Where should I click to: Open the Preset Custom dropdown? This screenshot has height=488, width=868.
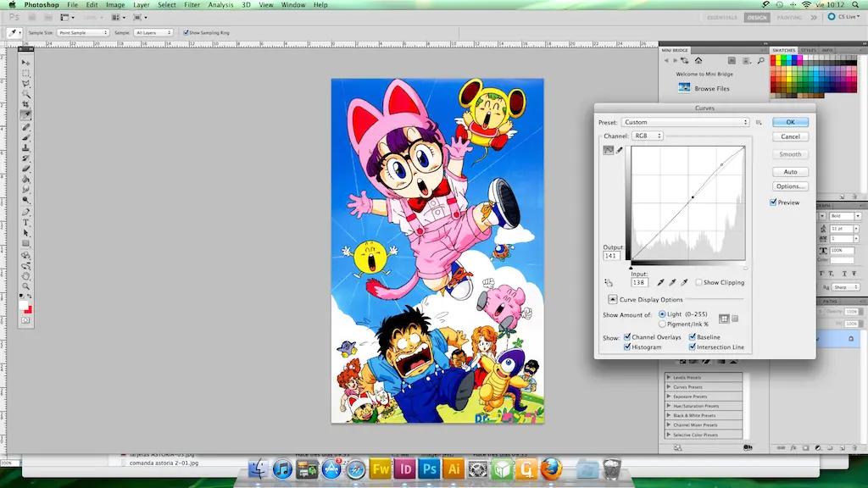685,122
